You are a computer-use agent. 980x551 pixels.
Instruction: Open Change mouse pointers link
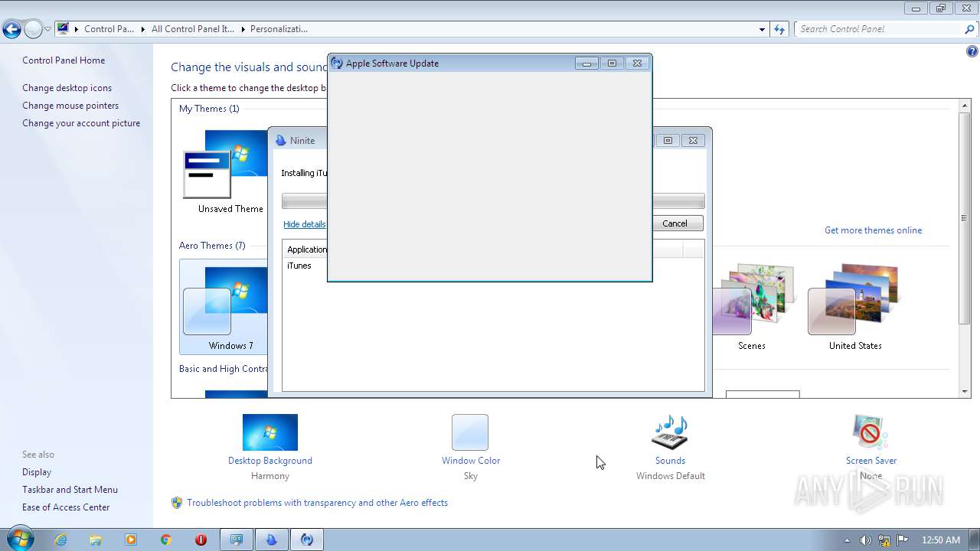tap(70, 106)
